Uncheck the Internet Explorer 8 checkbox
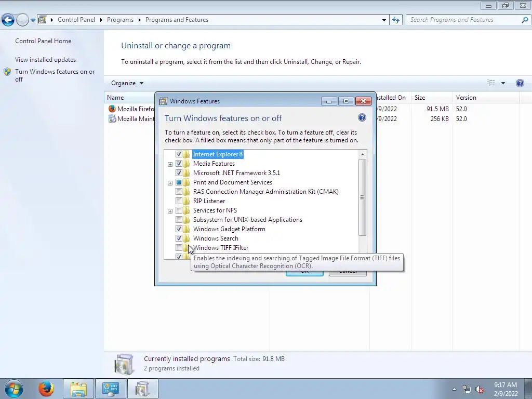The height and width of the screenshot is (399, 532). click(x=179, y=154)
